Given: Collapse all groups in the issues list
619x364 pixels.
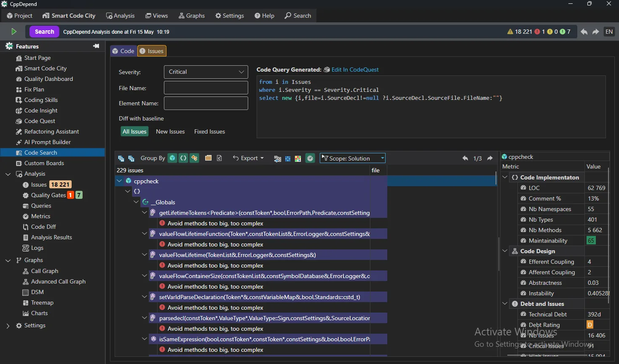Looking at the screenshot, I should 121,158.
